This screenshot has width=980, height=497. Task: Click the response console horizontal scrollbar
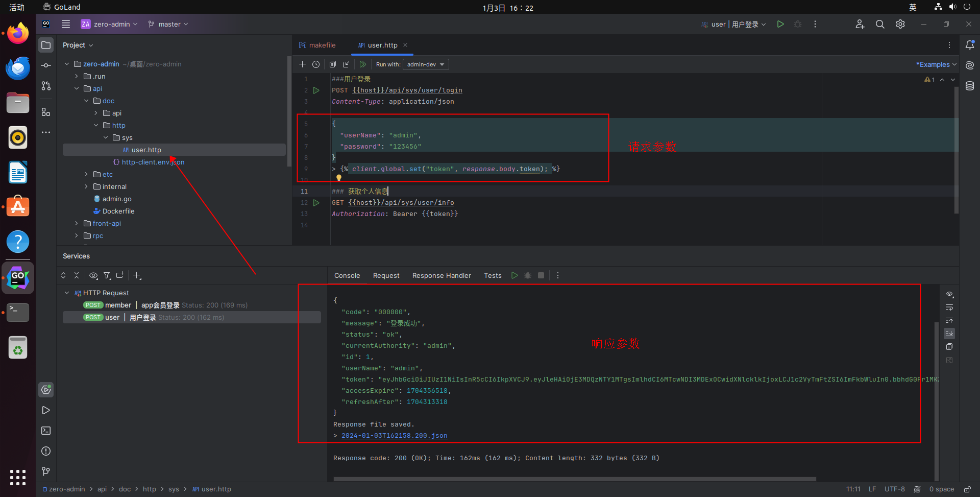tap(575, 479)
